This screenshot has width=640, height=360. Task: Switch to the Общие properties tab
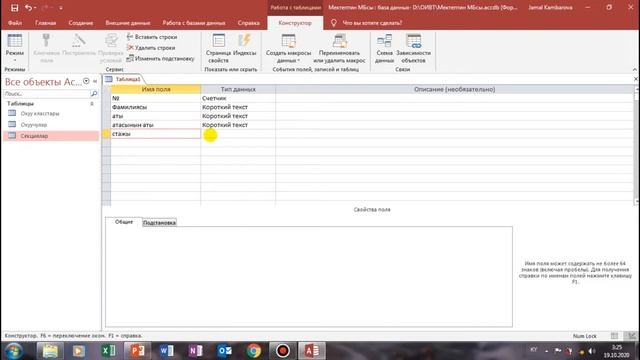[124, 222]
